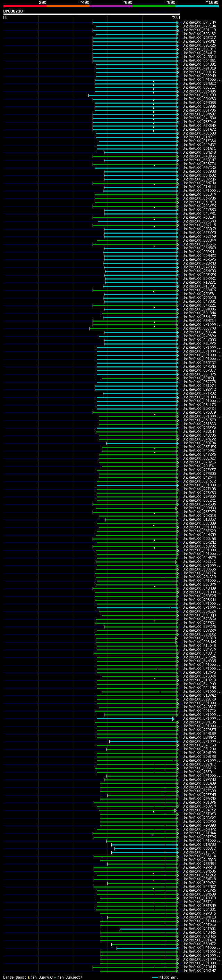The width and height of the screenshot is (222, 980).
Task: Click the green ~80% identity legend bar
Action: click(154, 7)
